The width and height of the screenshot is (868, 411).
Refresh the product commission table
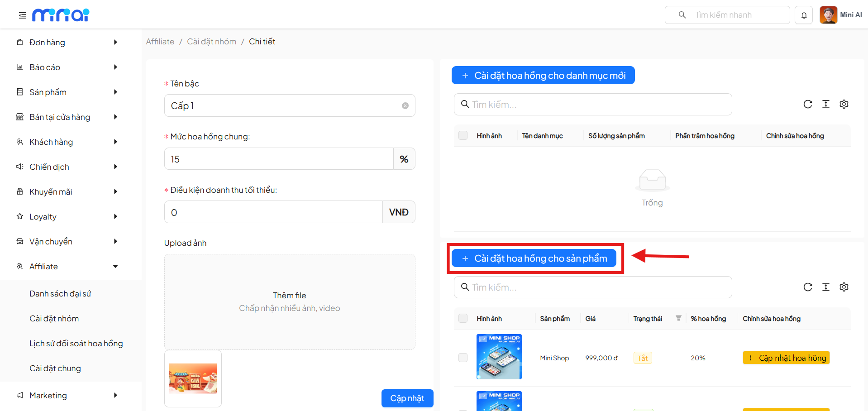(x=807, y=287)
